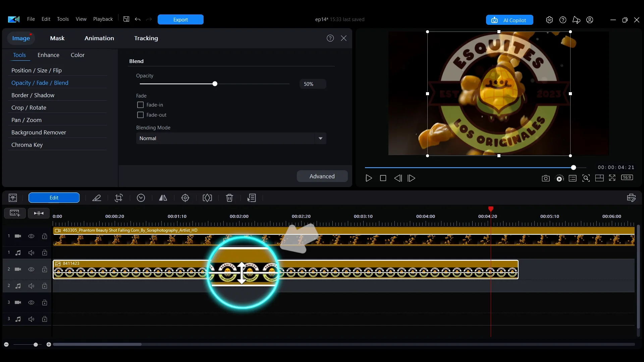Open the more options list icon
The height and width of the screenshot is (362, 644).
pyautogui.click(x=252, y=198)
